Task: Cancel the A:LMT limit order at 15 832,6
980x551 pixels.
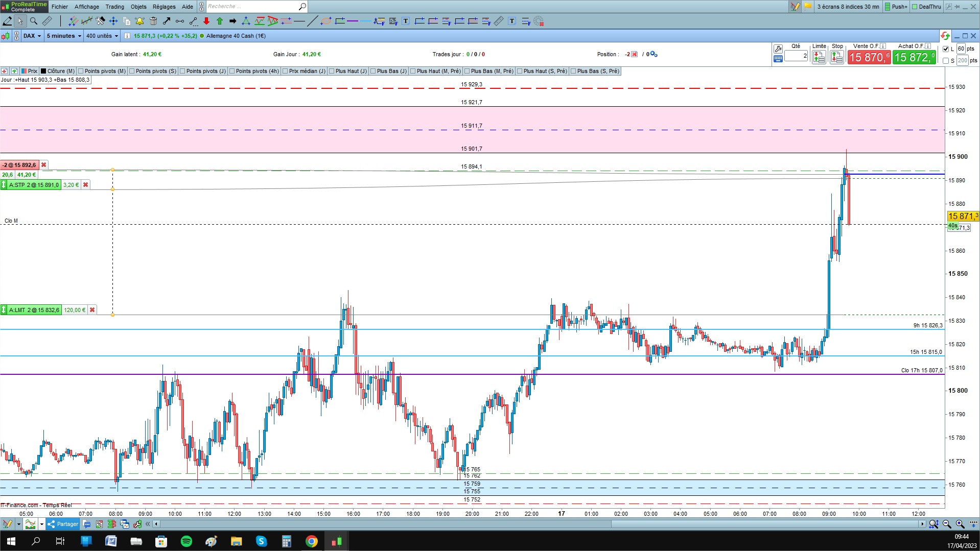Action: (x=92, y=310)
